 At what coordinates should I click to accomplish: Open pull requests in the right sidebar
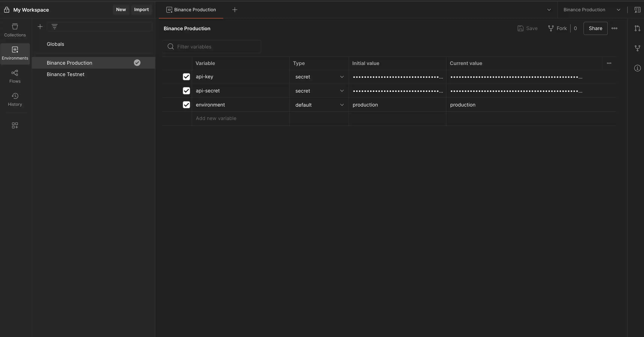click(637, 28)
